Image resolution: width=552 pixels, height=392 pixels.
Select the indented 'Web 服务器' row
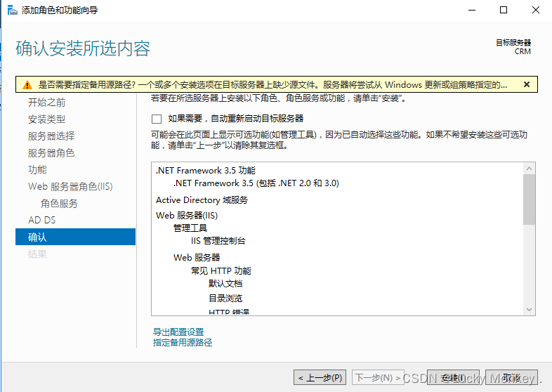[197, 257]
